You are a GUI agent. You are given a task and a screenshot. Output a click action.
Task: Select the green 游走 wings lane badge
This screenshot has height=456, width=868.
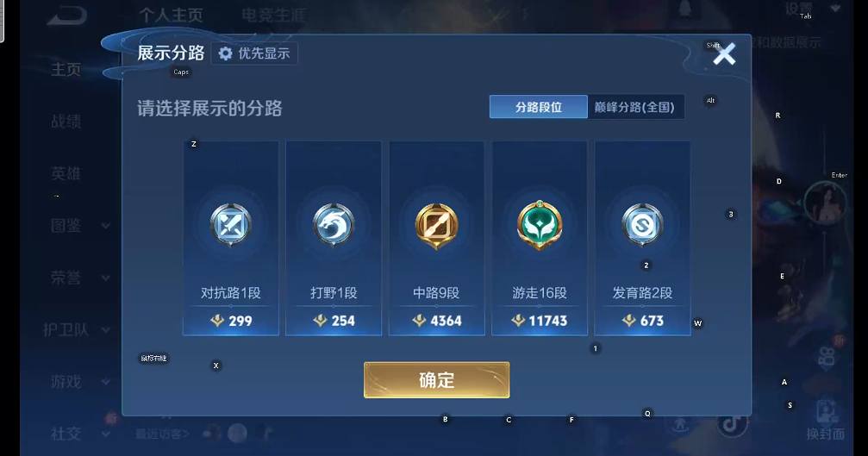[x=540, y=225]
